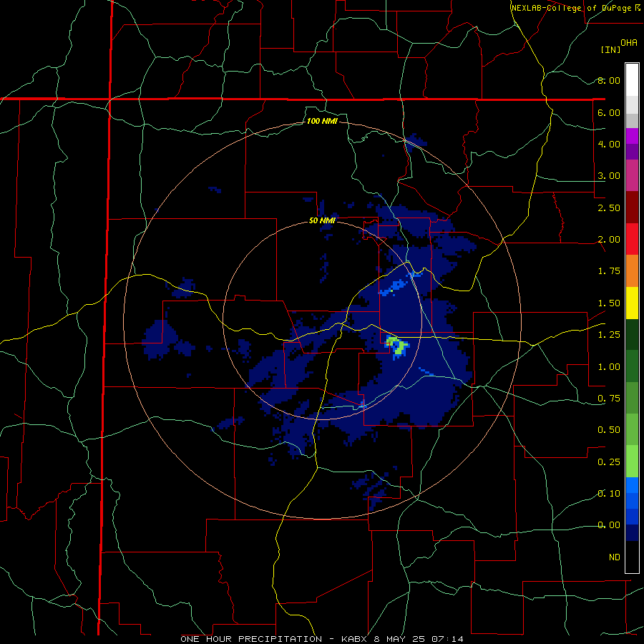Click the 0.50 legend value
Screen dimensions: 644x644
coord(609,430)
